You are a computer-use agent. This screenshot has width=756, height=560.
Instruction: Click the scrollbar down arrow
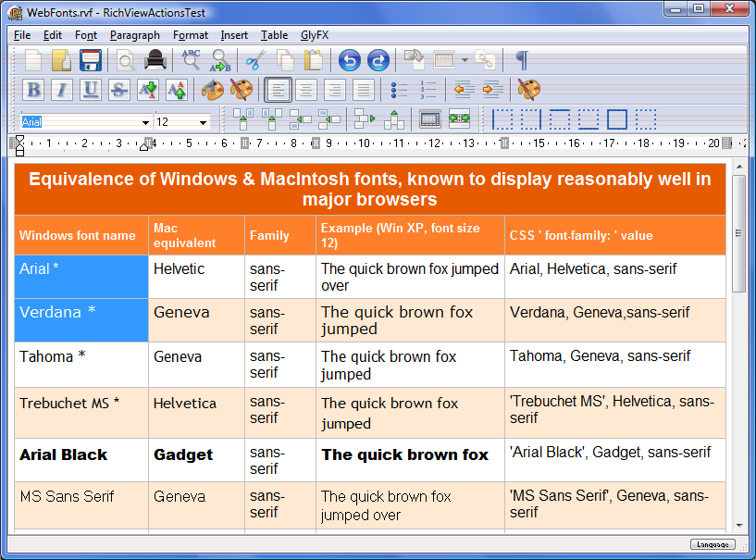(738, 526)
